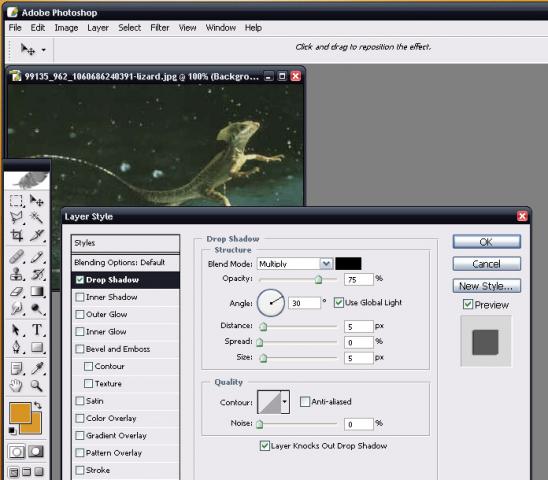Select the Dodge tool
Image resolution: width=548 pixels, height=480 pixels.
tap(36, 308)
